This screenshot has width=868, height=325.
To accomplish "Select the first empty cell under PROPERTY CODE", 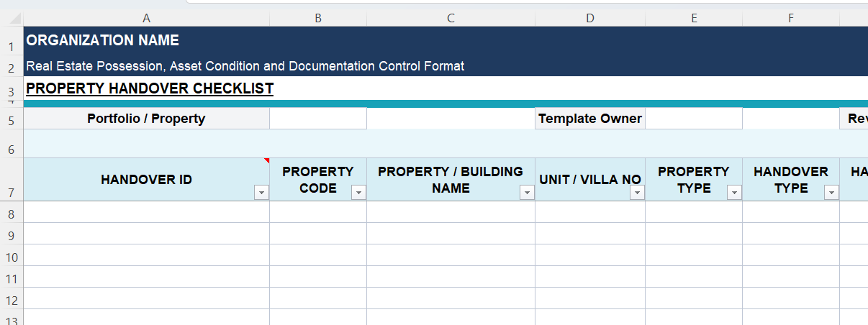I will point(318,212).
